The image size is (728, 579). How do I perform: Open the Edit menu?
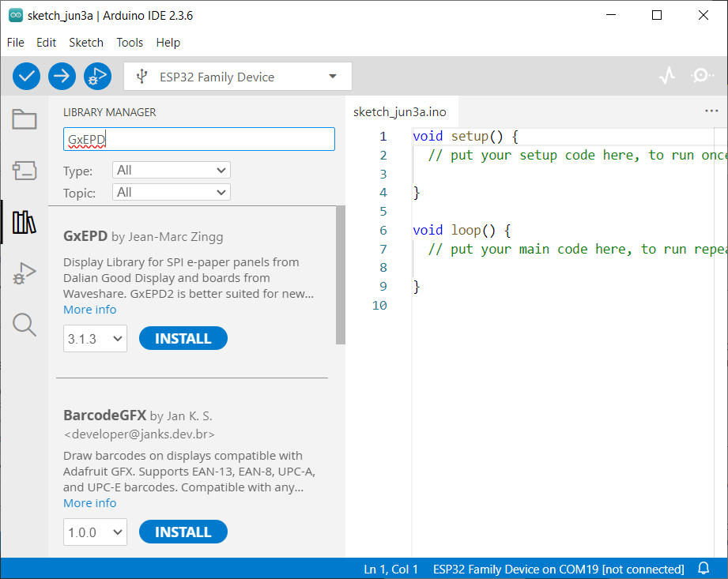point(47,43)
